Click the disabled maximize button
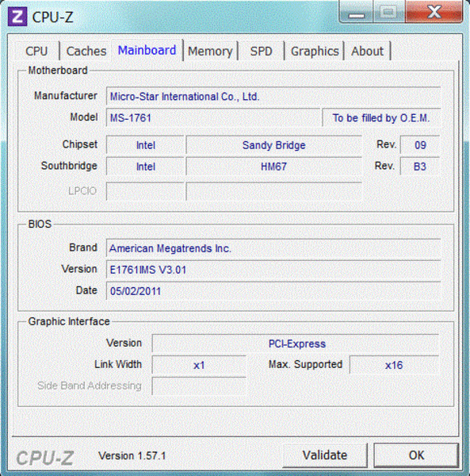Viewport: 470px width, 476px height. click(x=389, y=12)
